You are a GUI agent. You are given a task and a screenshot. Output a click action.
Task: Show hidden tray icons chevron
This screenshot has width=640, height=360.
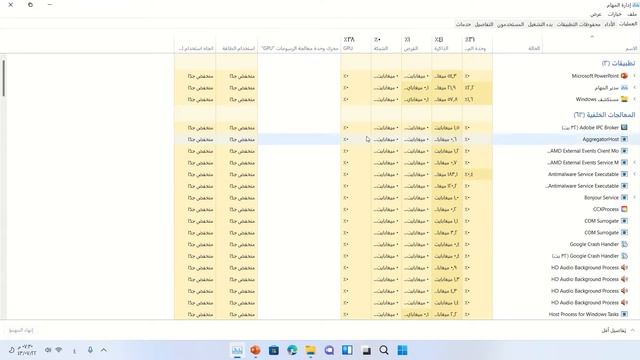point(104,350)
